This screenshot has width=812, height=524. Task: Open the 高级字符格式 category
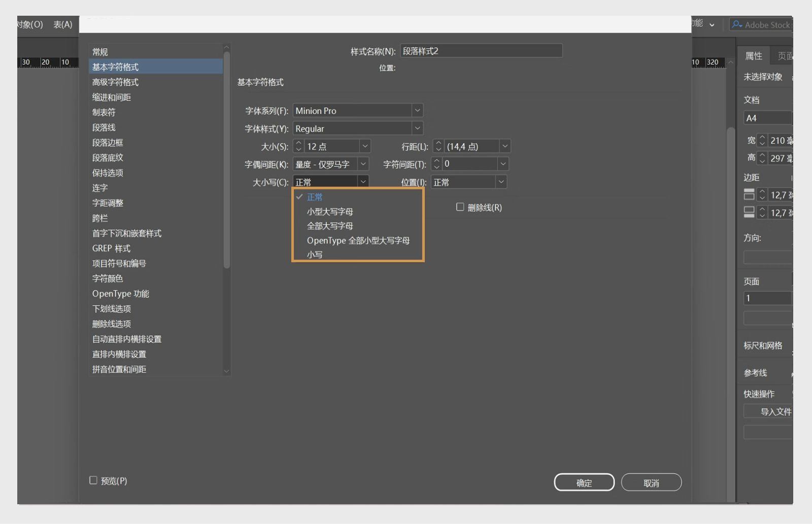tap(156, 82)
